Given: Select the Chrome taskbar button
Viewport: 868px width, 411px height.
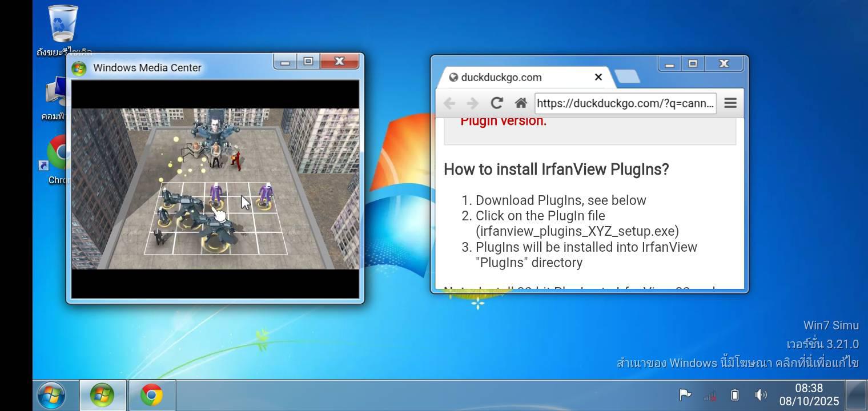Looking at the screenshot, I should tap(152, 395).
